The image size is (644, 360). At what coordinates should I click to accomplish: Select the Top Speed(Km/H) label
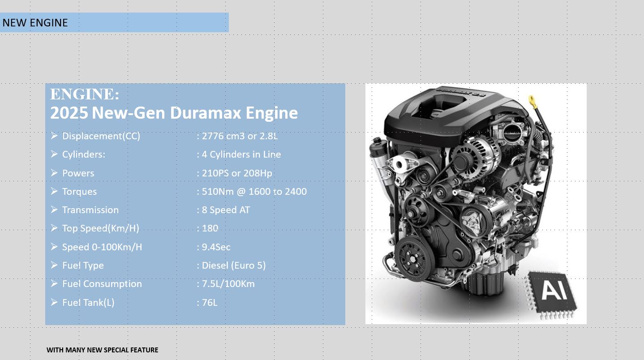100,228
